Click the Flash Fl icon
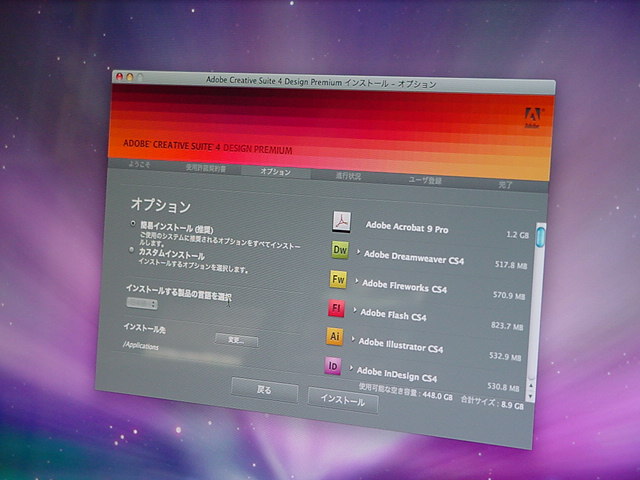 click(336, 308)
